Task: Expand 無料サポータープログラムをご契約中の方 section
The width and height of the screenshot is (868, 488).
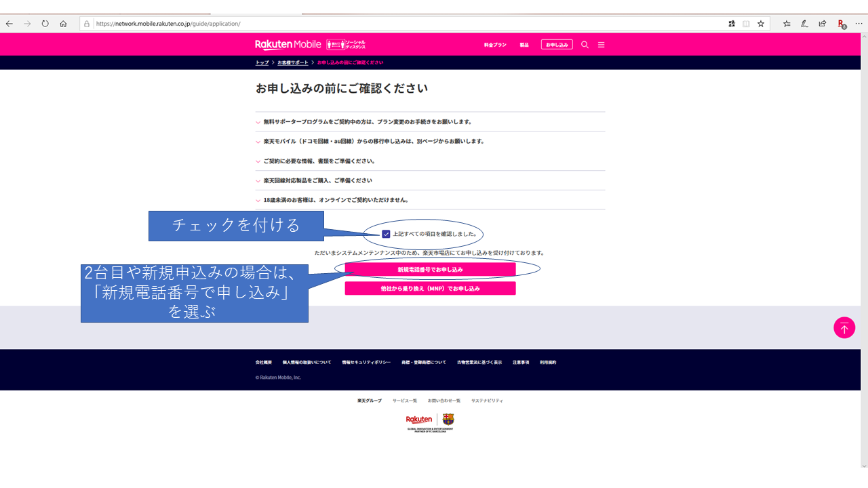Action: pyautogui.click(x=430, y=122)
